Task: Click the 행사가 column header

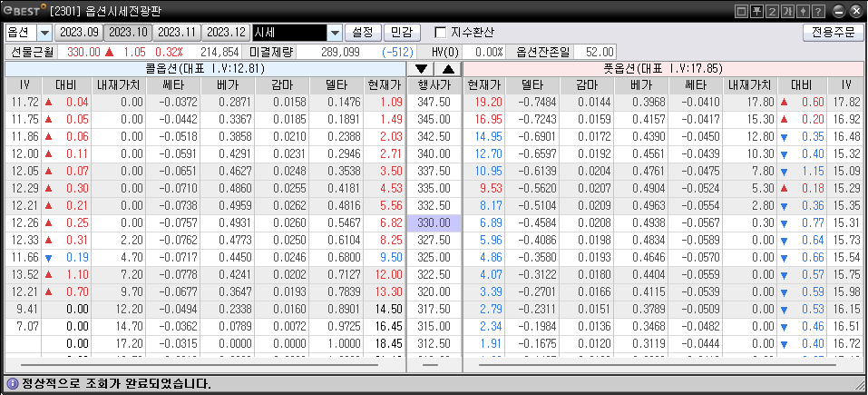Action: tap(434, 85)
